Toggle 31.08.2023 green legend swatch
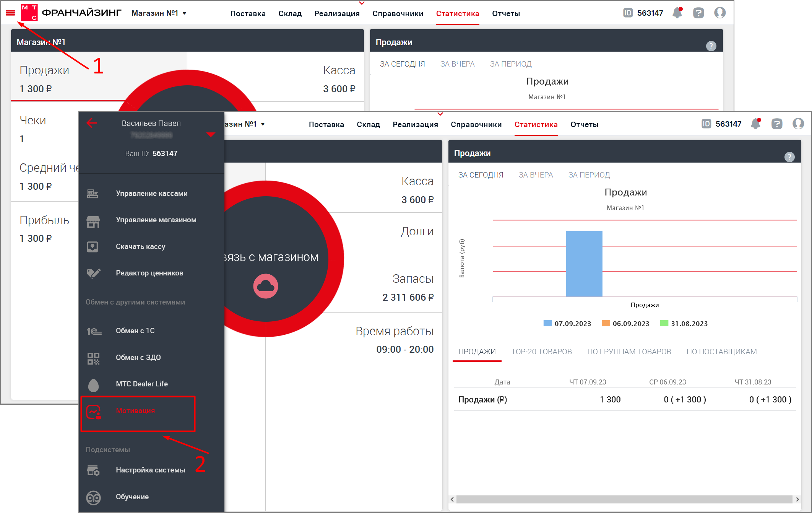The image size is (812, 513). pyautogui.click(x=664, y=323)
